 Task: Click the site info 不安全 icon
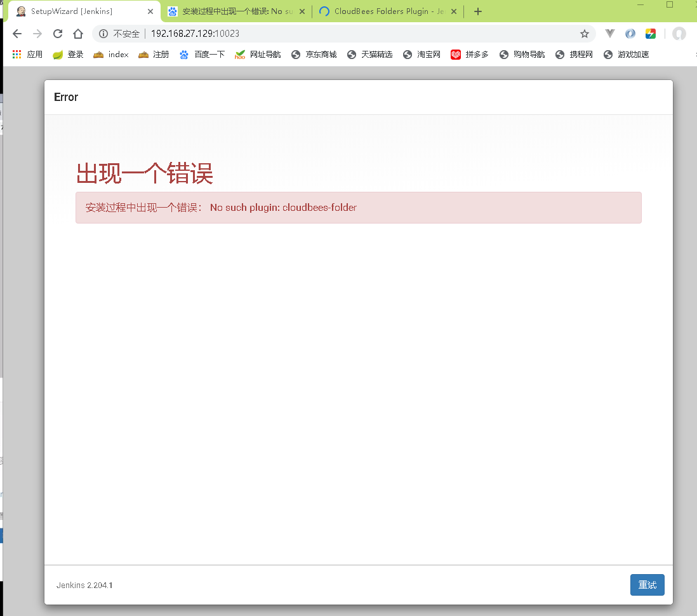pos(103,34)
